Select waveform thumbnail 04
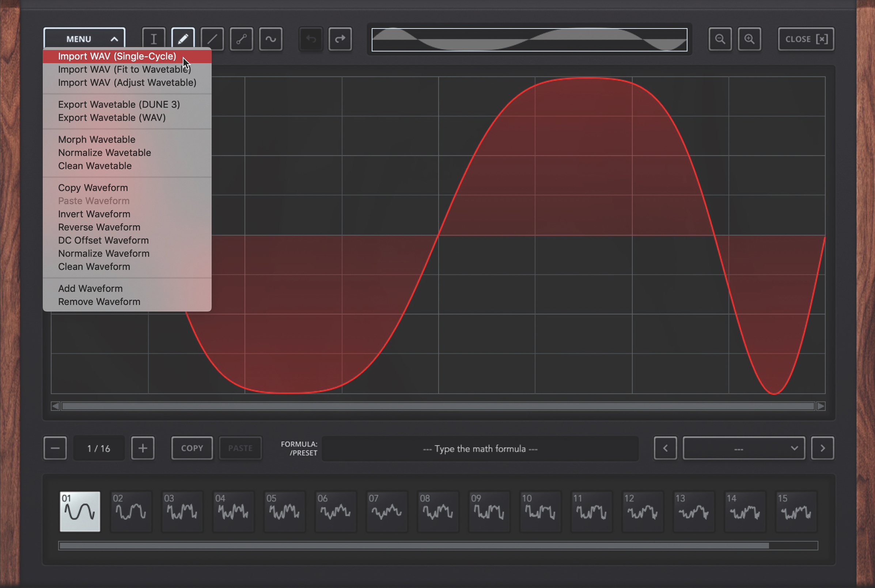The image size is (875, 588). tap(233, 512)
